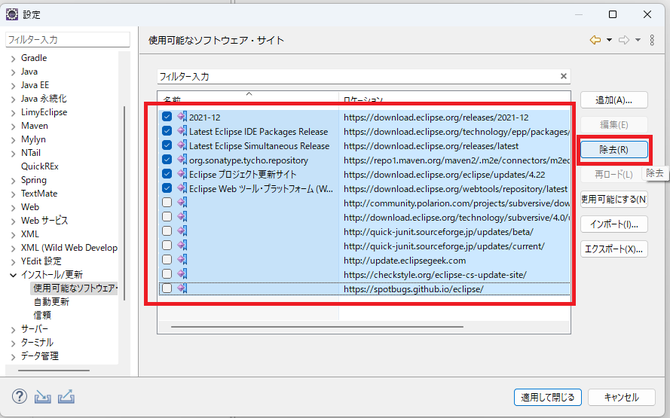Click the エクスポート(X)... button
Screen dimensions: 670x418
[614, 249]
